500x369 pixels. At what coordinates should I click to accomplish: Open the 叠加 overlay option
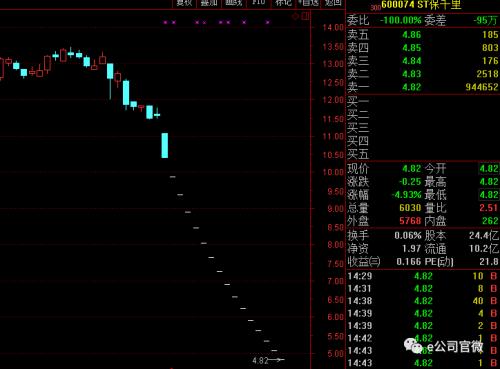click(x=209, y=3)
